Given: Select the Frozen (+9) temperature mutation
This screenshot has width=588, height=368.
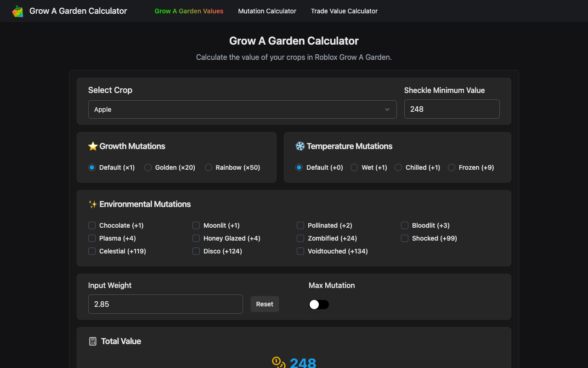Looking at the screenshot, I should click(x=452, y=167).
